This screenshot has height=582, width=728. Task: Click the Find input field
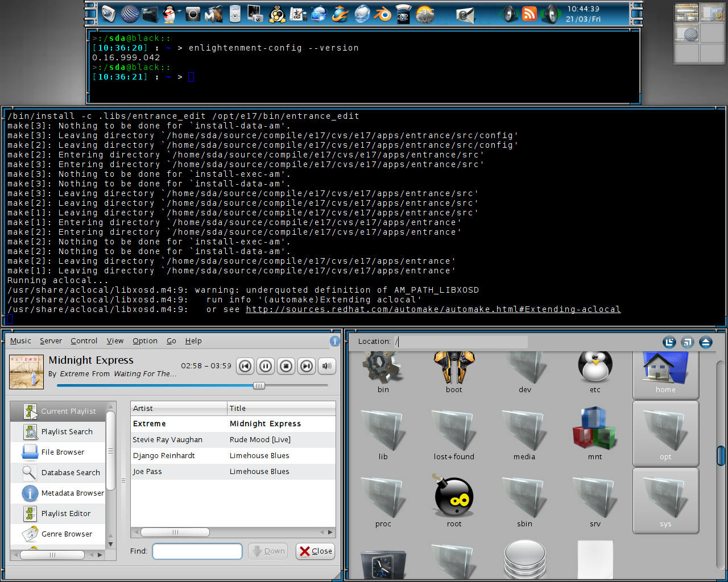[x=197, y=551]
